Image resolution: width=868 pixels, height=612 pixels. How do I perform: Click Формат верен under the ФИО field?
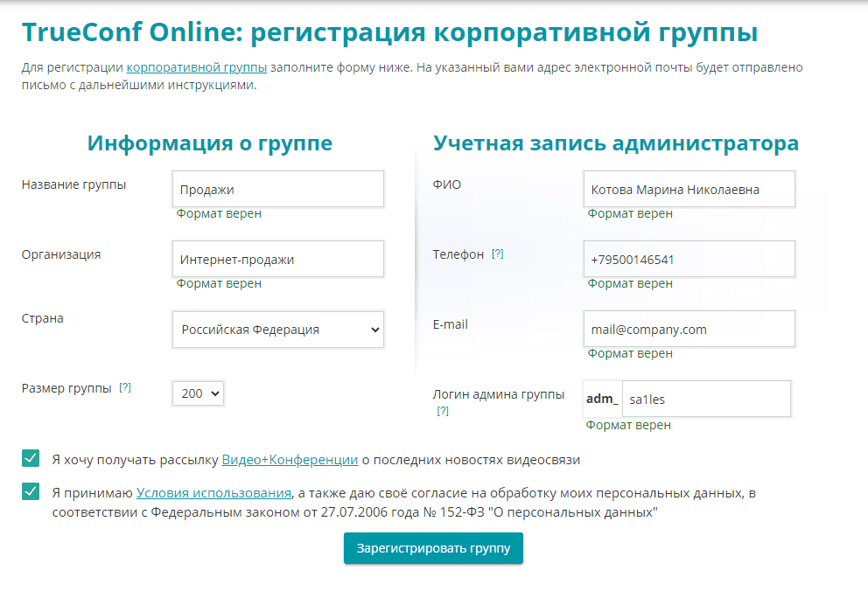[630, 213]
